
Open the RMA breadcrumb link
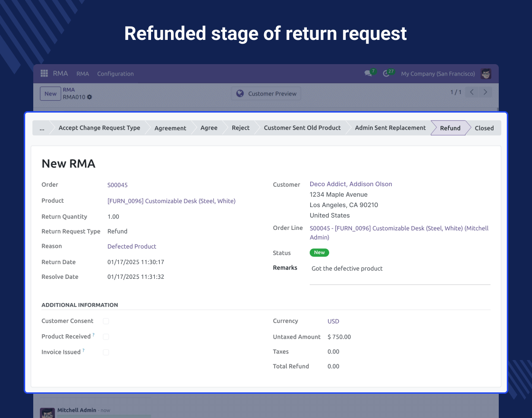[68, 90]
